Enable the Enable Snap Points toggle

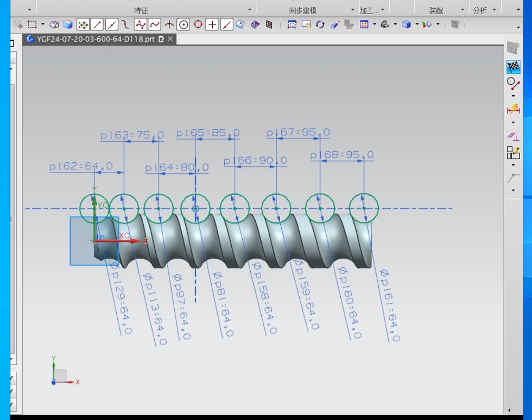click(x=83, y=24)
